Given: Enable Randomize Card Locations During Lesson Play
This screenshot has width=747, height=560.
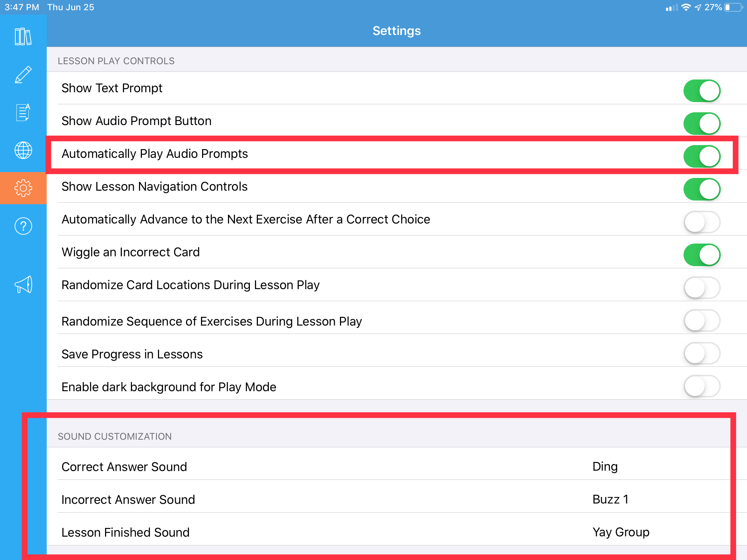Looking at the screenshot, I should [702, 288].
